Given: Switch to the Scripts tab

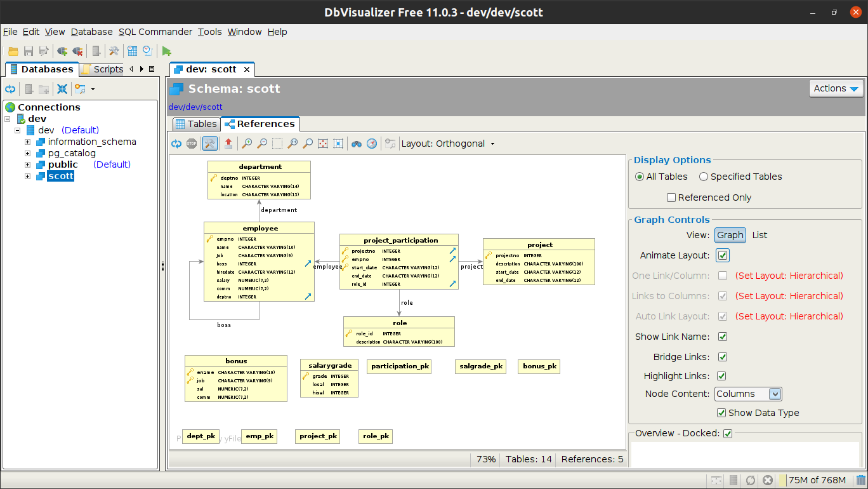Looking at the screenshot, I should tap(102, 69).
